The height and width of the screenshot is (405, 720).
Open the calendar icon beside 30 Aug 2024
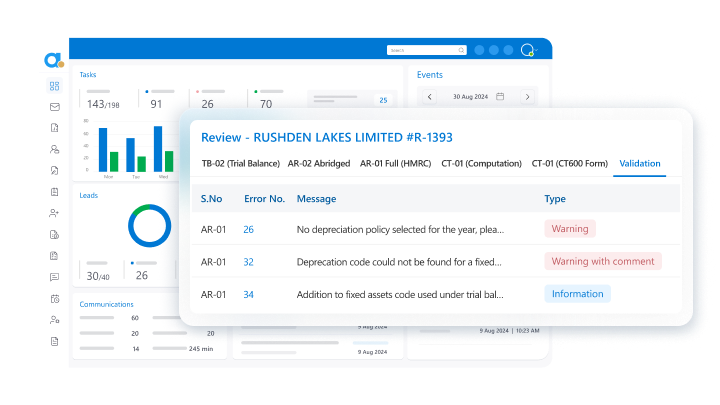pyautogui.click(x=500, y=97)
